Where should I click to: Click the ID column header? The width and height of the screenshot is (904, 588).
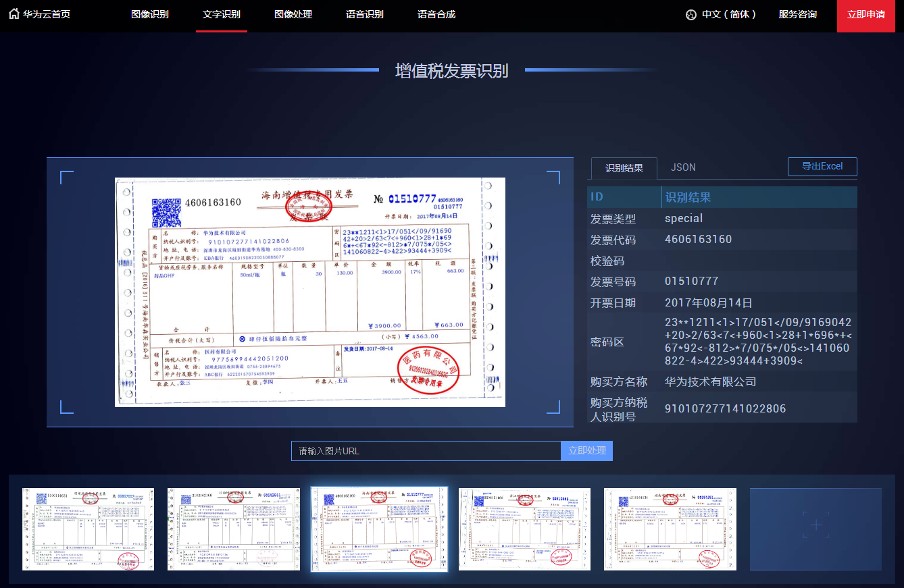coord(597,197)
